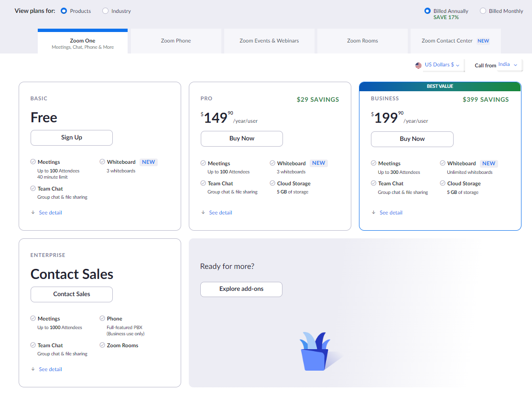Switch to the Zoom Phone tab
Image resolution: width=532 pixels, height=395 pixels.
point(176,41)
